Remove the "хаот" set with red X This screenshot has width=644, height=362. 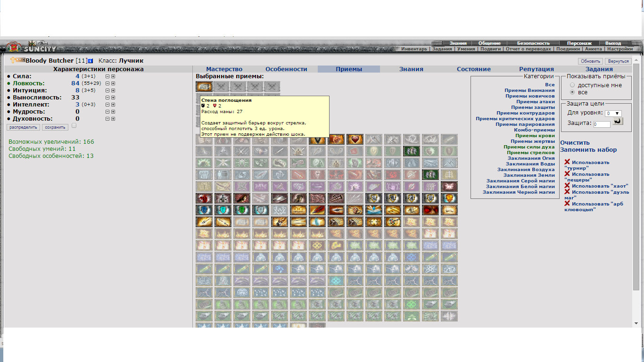567,186
